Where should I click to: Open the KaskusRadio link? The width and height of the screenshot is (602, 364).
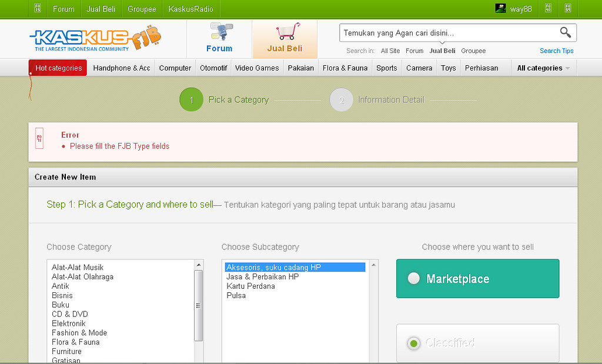(191, 9)
